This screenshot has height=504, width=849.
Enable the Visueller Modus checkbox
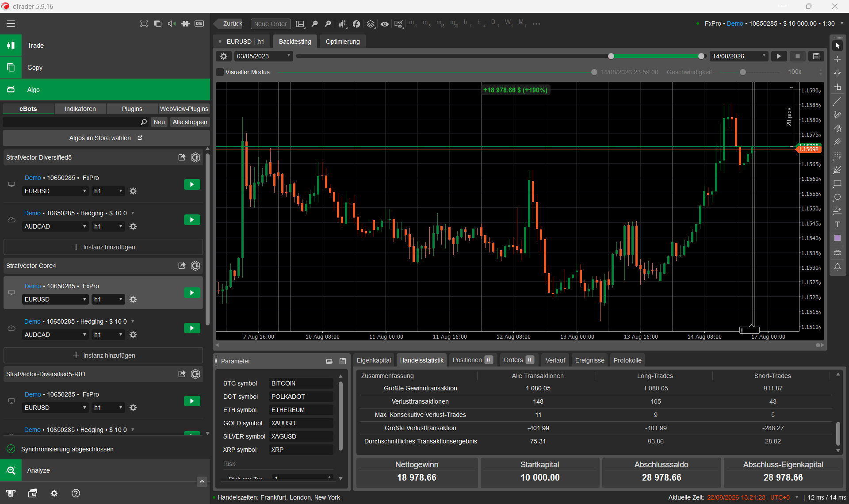click(x=220, y=72)
